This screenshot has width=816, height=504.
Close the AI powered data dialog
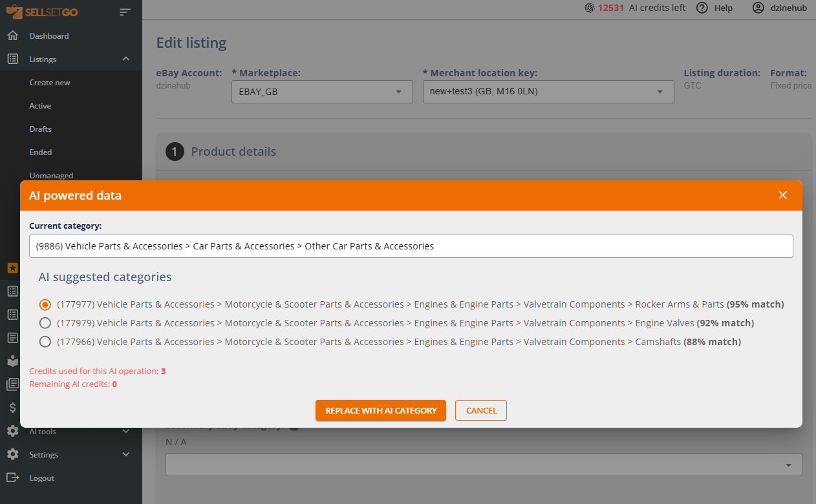click(782, 195)
